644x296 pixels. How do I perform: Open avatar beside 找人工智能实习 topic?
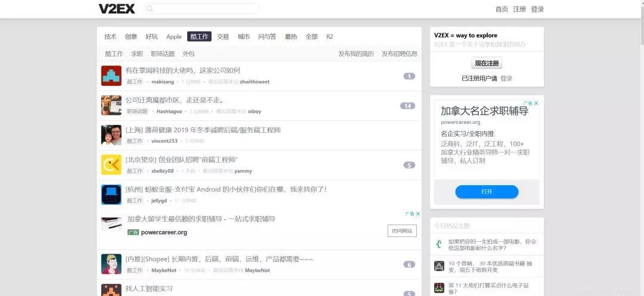[x=112, y=290]
